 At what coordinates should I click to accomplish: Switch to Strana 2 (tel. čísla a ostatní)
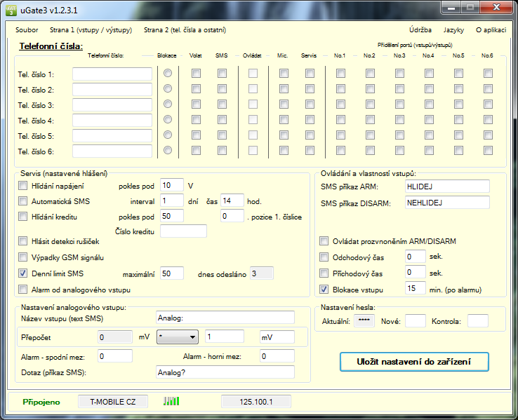(x=185, y=30)
